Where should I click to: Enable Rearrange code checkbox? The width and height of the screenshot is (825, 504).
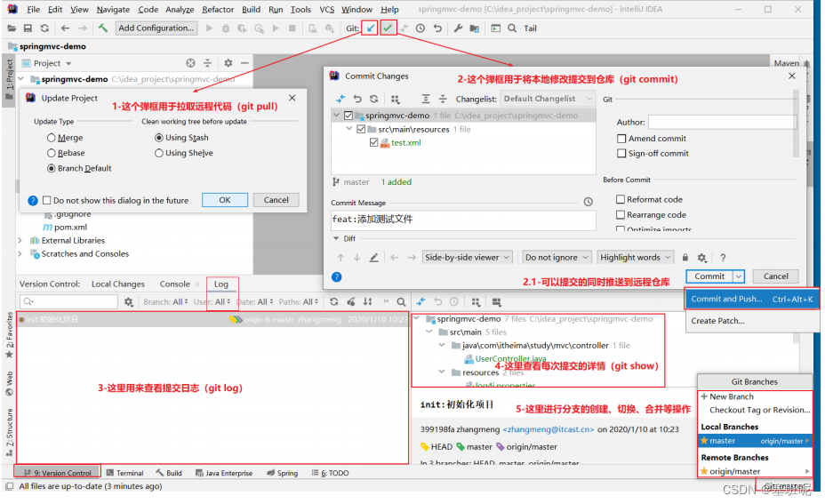pyautogui.click(x=621, y=214)
